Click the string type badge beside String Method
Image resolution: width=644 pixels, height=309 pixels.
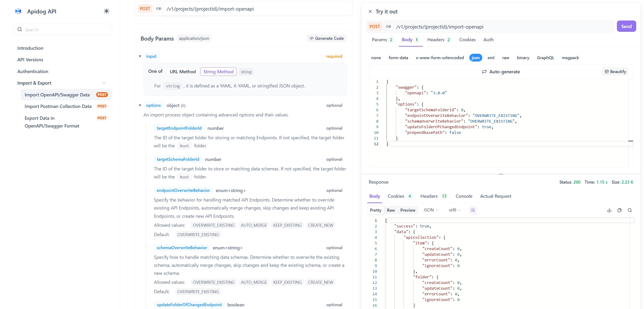[x=246, y=72]
